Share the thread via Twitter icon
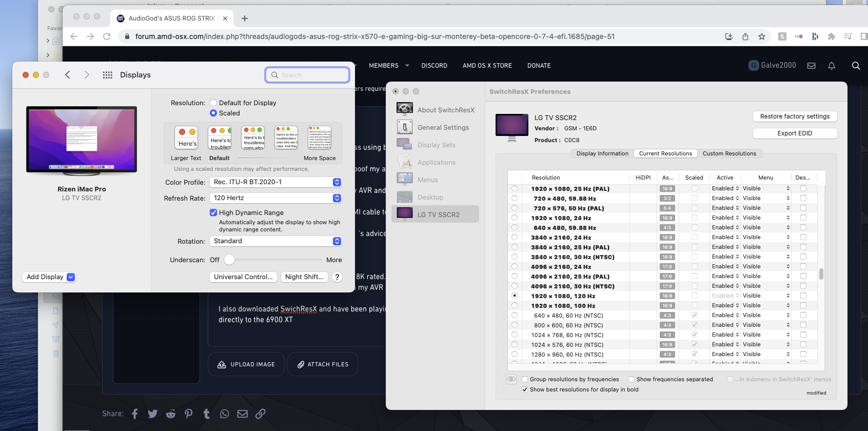 (x=153, y=414)
